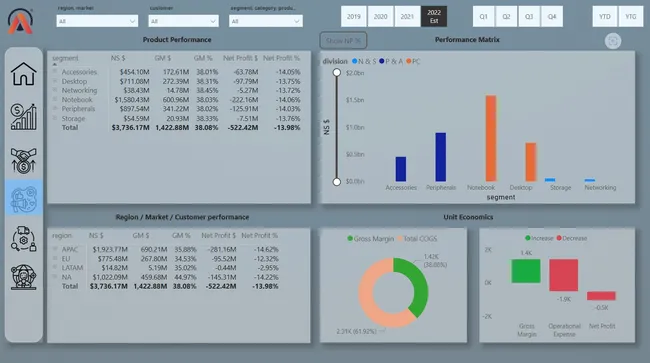Image resolution: width=650 pixels, height=363 pixels.
Task: Click the Gross Margin legend item
Action: 371,239
